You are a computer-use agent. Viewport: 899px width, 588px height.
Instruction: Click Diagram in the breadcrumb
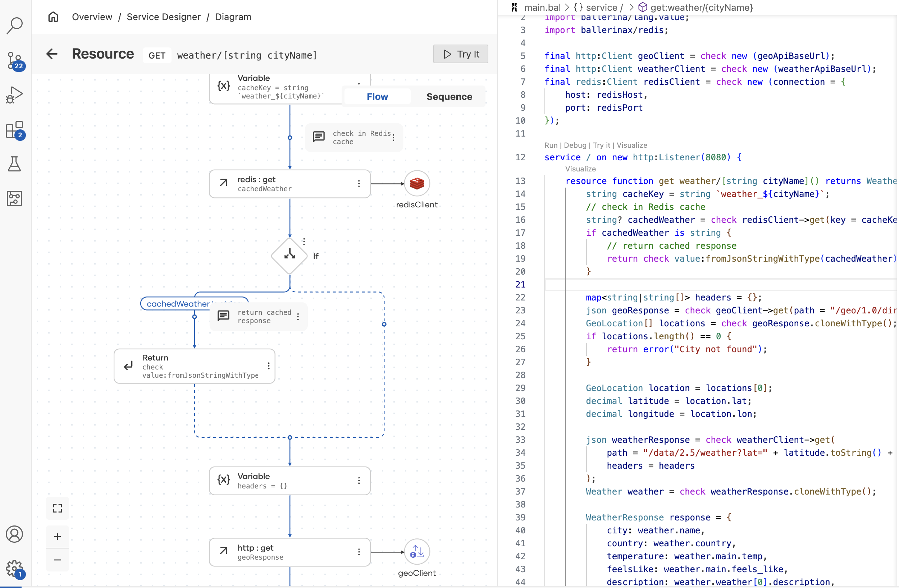[x=233, y=17]
